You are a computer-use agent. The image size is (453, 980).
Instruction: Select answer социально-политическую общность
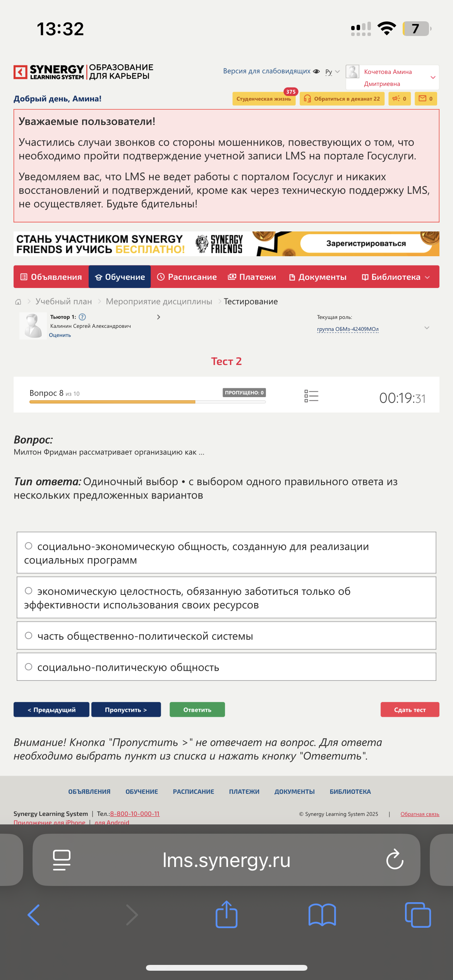tap(226, 667)
